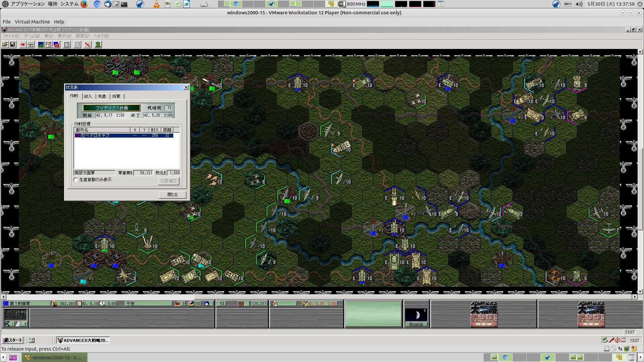
Task: Click the 耐久 column header
Action: pos(155,130)
